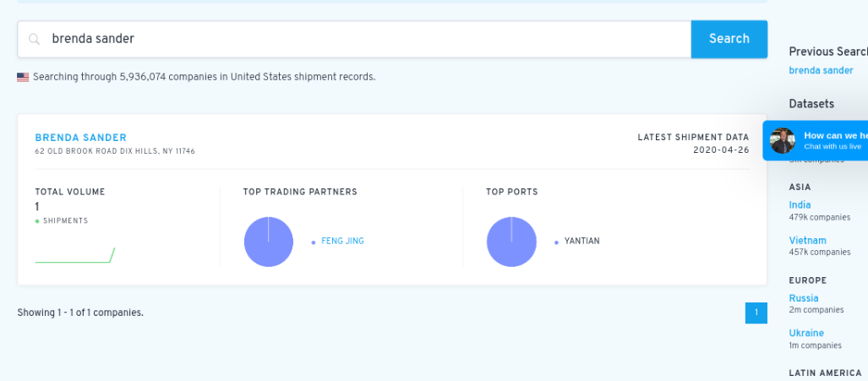The height and width of the screenshot is (381, 868).
Task: Open the India dataset link
Action: (x=800, y=204)
